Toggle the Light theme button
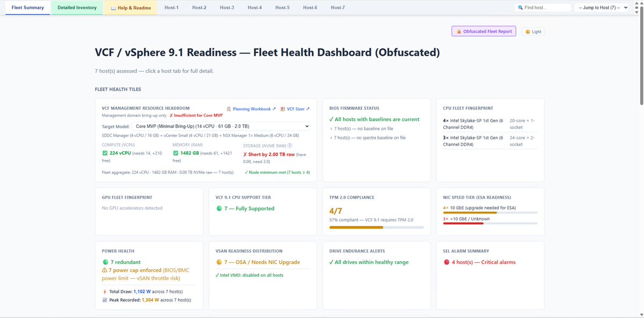Screen dimensions: 644x318 533,32
